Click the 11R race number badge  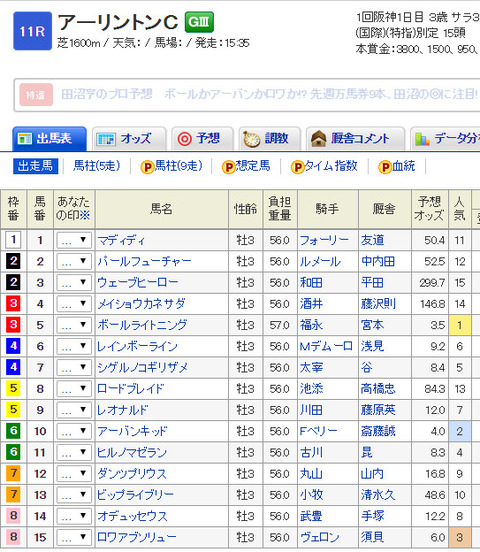pos(32,31)
